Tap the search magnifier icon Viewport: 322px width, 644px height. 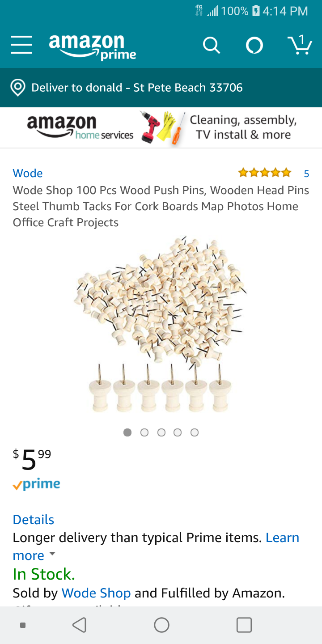[211, 45]
